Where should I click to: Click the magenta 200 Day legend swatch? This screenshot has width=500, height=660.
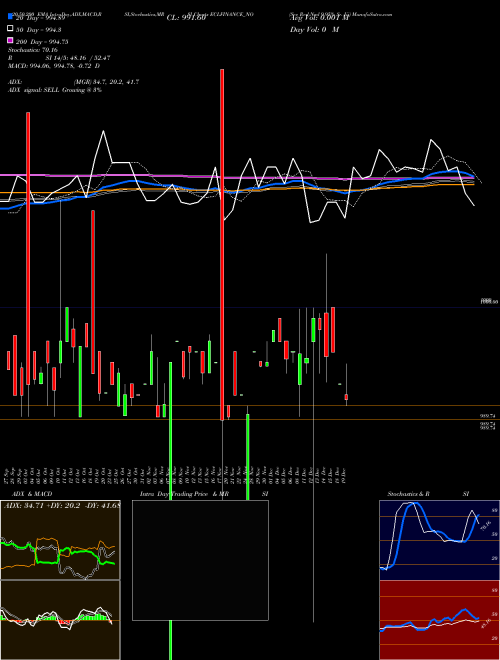click(x=10, y=41)
